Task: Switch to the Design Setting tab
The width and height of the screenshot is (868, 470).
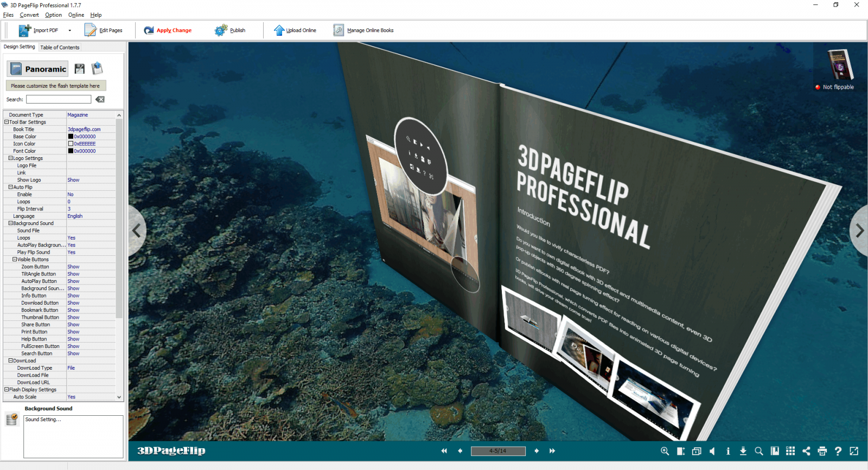Action: click(x=20, y=47)
